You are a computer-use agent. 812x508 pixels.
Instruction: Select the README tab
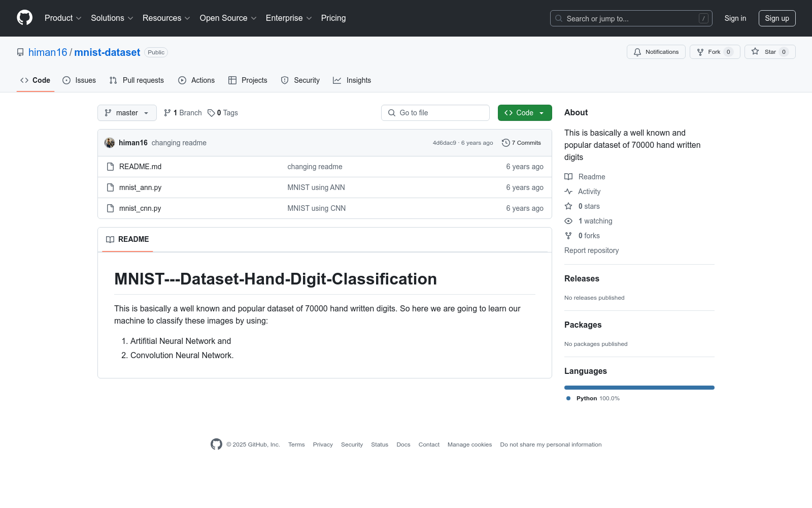(127, 239)
